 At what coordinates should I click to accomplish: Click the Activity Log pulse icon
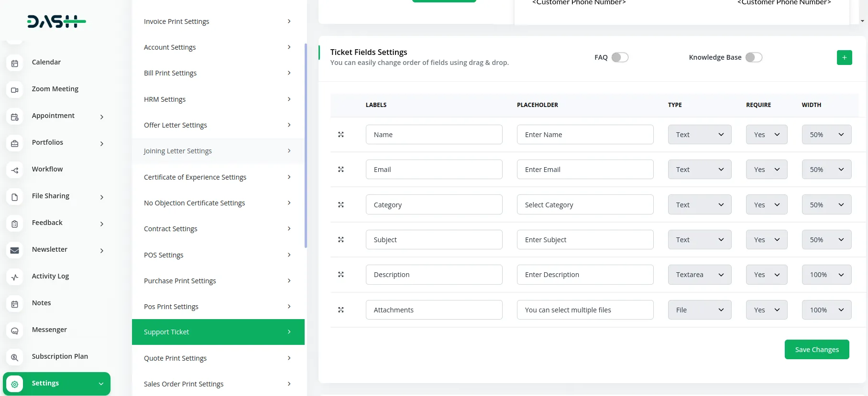(x=15, y=277)
